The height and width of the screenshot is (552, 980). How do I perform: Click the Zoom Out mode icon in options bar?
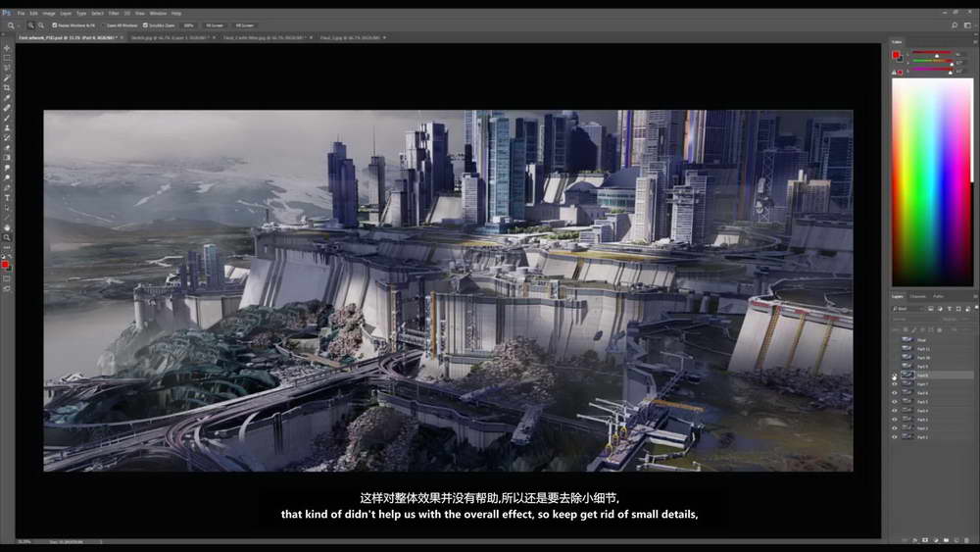click(41, 25)
